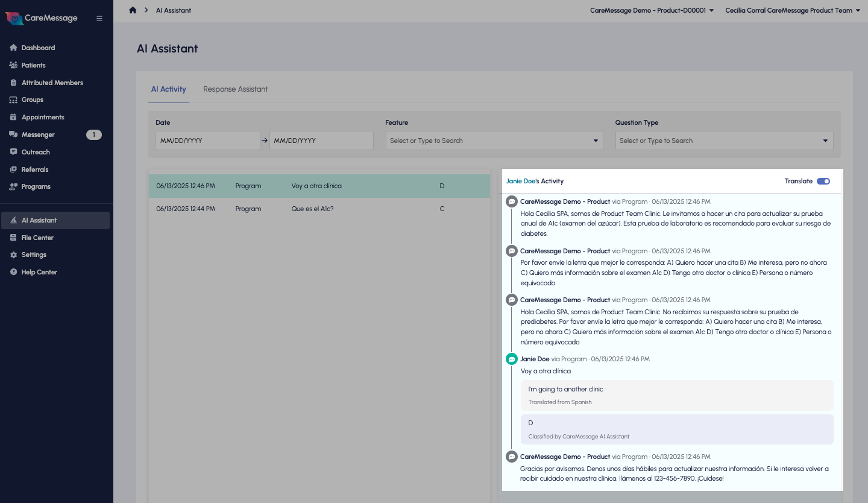Click the Patients people icon in the sidebar

point(13,65)
